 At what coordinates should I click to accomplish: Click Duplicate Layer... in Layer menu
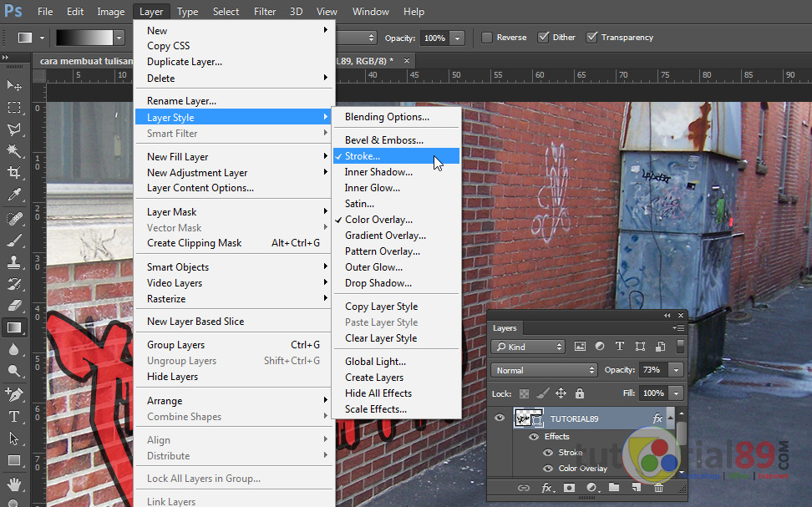[x=234, y=62]
